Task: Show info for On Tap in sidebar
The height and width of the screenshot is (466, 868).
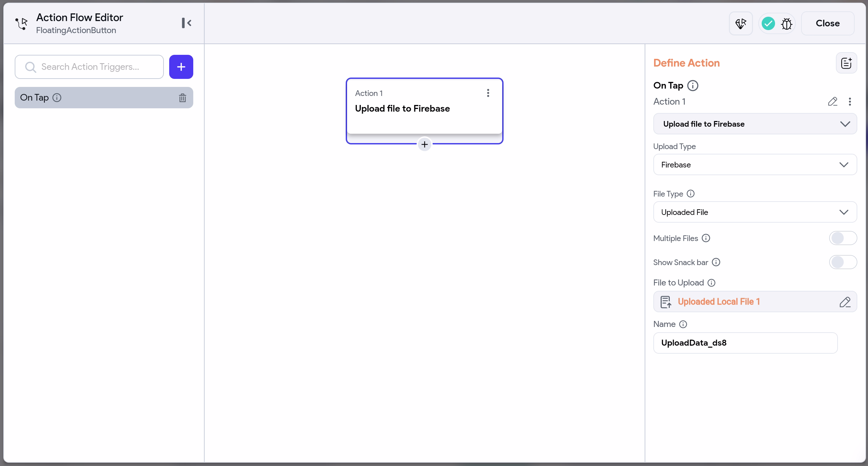Action: pyautogui.click(x=57, y=97)
